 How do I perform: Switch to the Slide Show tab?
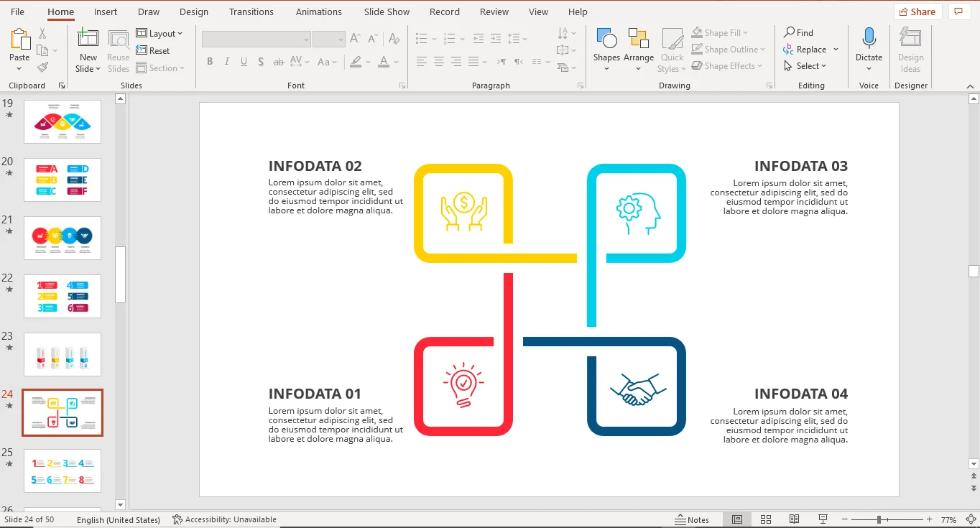(x=387, y=11)
